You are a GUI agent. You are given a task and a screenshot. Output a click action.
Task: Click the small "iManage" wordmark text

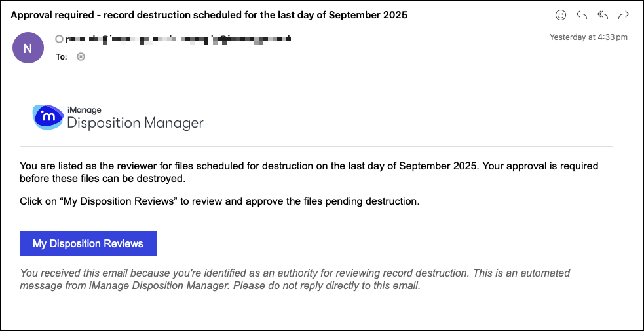pos(85,110)
